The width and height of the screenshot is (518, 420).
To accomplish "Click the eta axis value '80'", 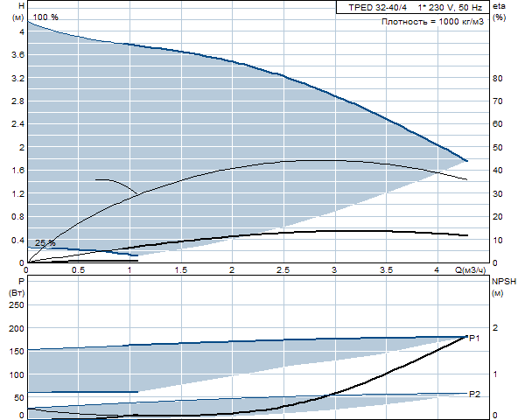I will tap(498, 79).
